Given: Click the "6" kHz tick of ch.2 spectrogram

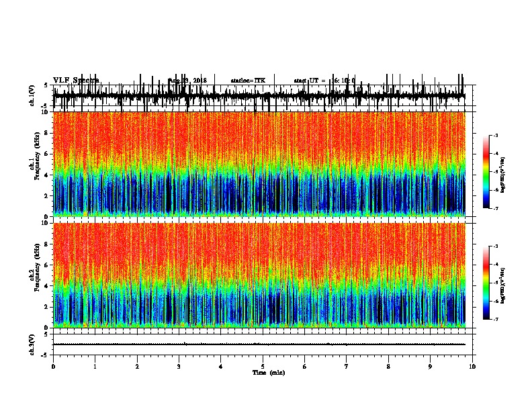Looking at the screenshot, I should point(46,265).
